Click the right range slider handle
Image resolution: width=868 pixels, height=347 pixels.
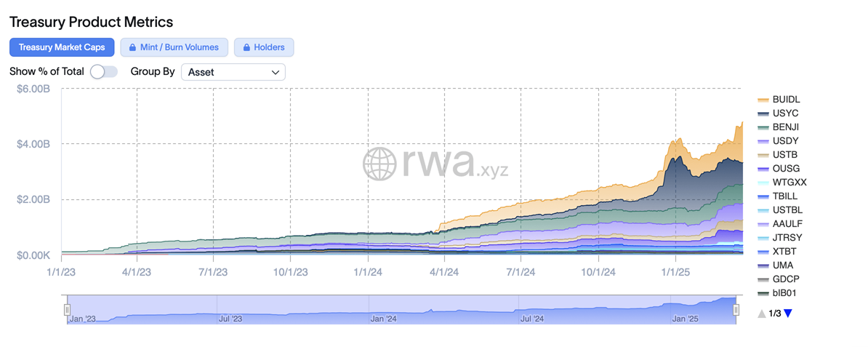[736, 310]
